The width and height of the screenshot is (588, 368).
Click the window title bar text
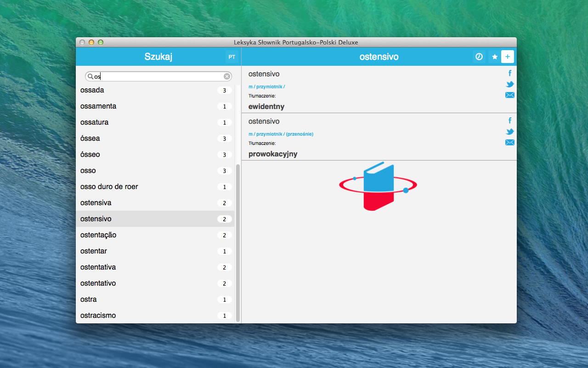pos(296,42)
